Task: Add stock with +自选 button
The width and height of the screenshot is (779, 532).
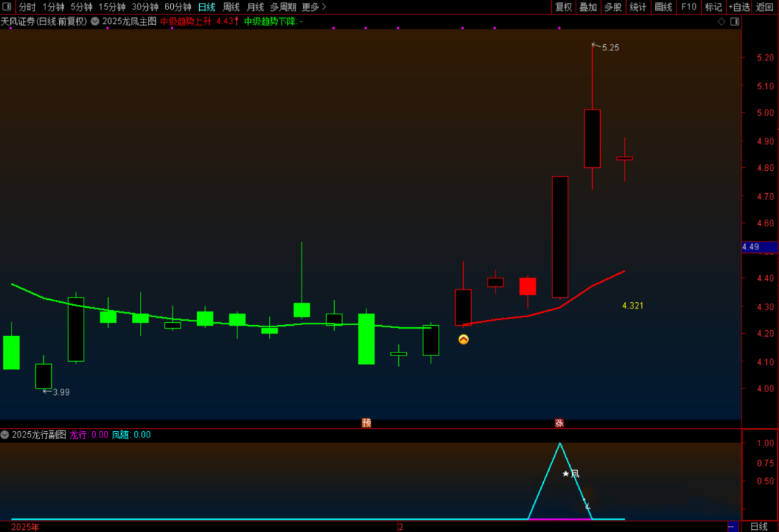Action: pos(739,6)
